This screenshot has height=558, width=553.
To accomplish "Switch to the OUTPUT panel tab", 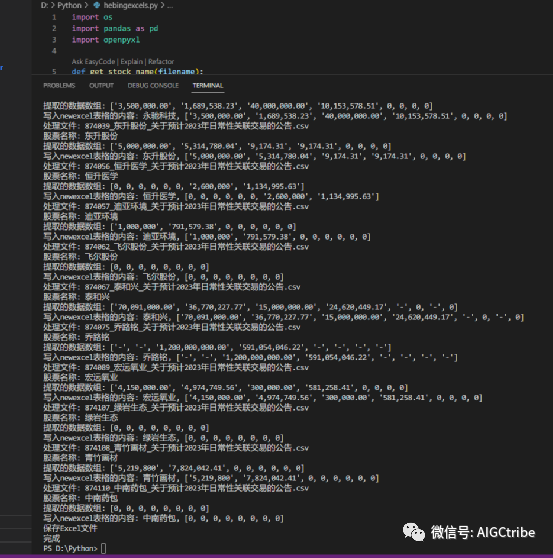I will click(x=101, y=85).
